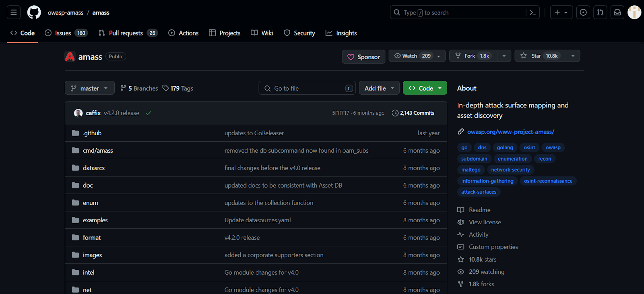
Task: Open the owasp-amass organization link
Action: tap(66, 13)
